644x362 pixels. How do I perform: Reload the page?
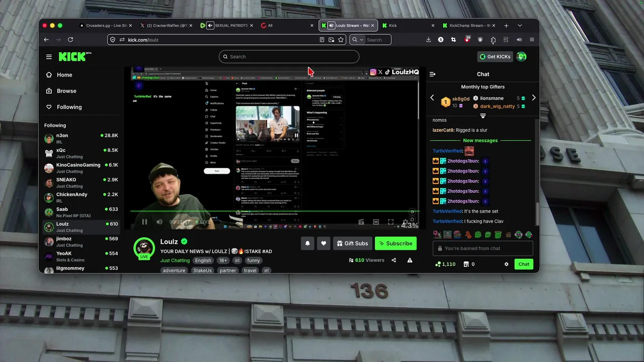tap(70, 40)
